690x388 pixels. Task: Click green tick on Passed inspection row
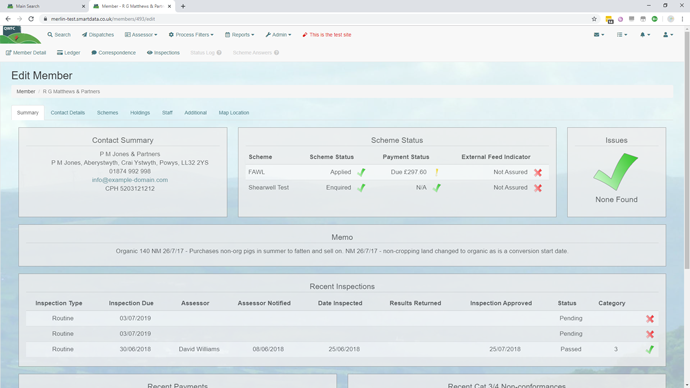[x=650, y=350]
